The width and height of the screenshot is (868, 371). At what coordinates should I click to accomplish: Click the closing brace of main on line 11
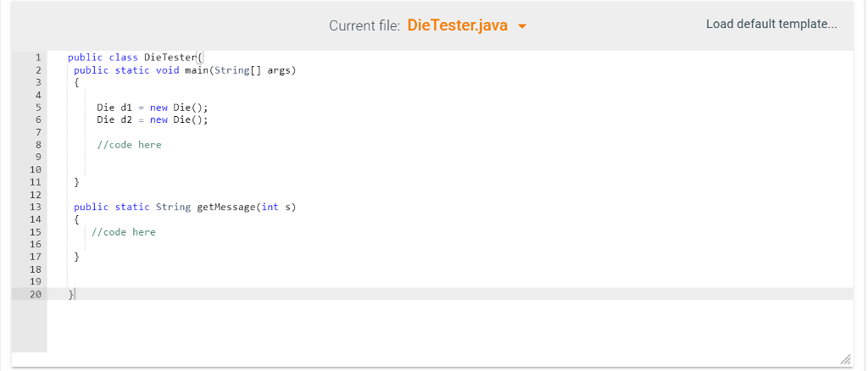coord(77,182)
